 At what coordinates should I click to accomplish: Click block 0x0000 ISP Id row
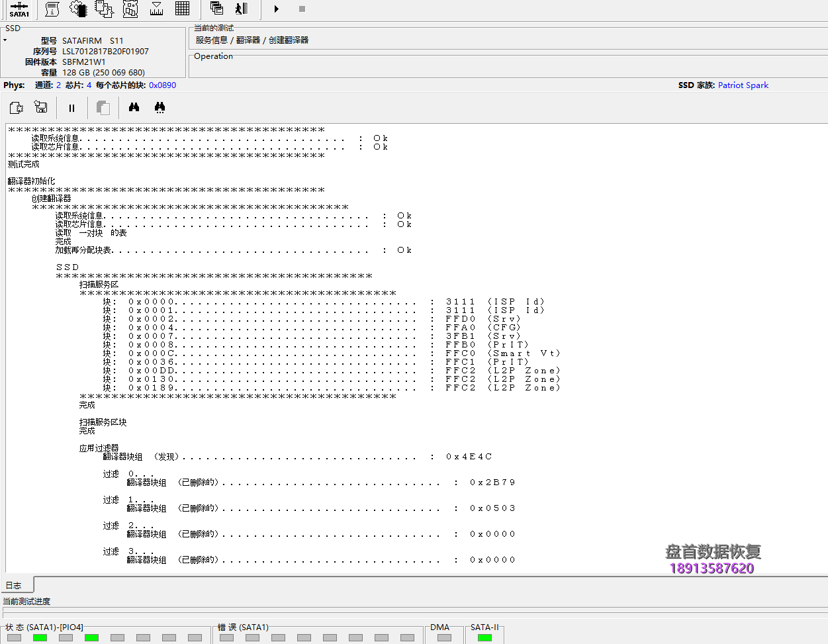(x=324, y=302)
